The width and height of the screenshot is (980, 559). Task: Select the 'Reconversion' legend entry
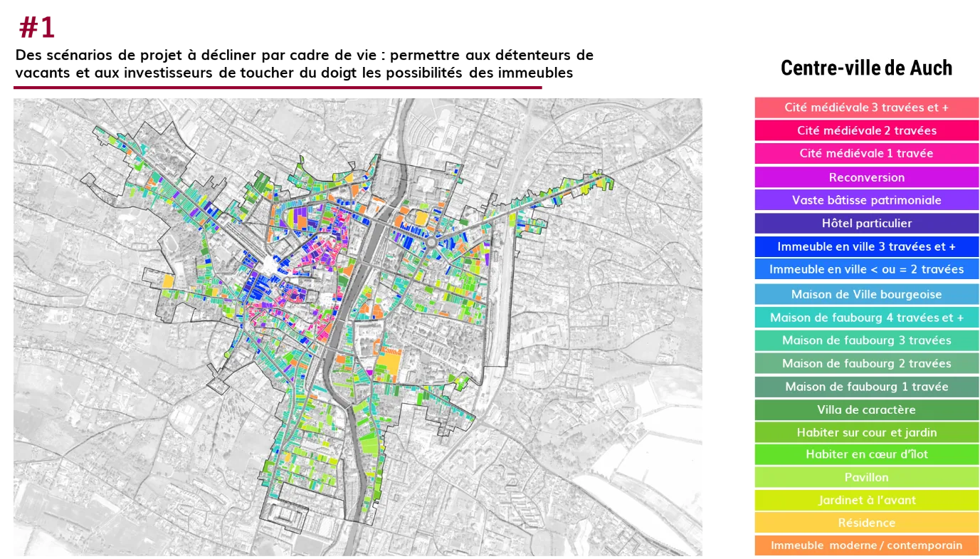pyautogui.click(x=866, y=177)
